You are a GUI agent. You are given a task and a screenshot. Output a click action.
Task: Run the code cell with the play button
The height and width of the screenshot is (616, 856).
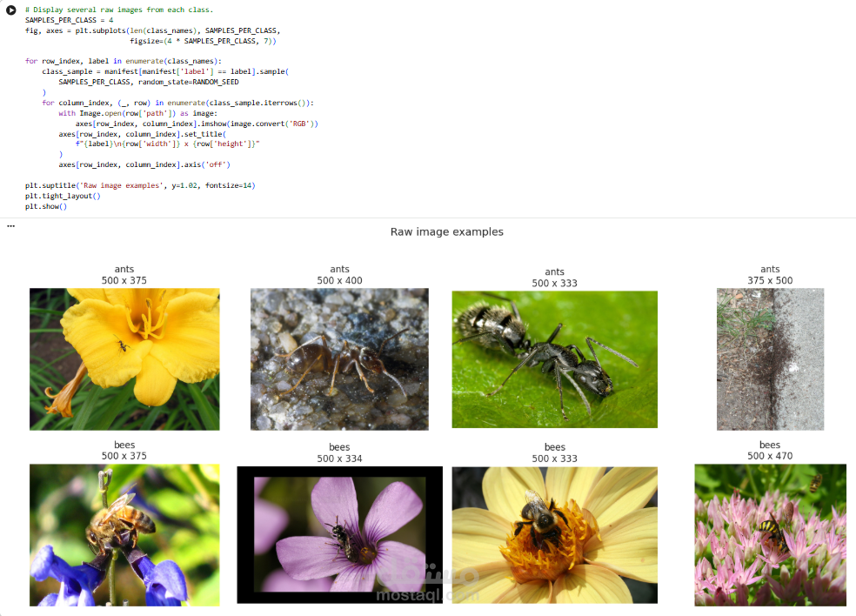click(x=11, y=10)
